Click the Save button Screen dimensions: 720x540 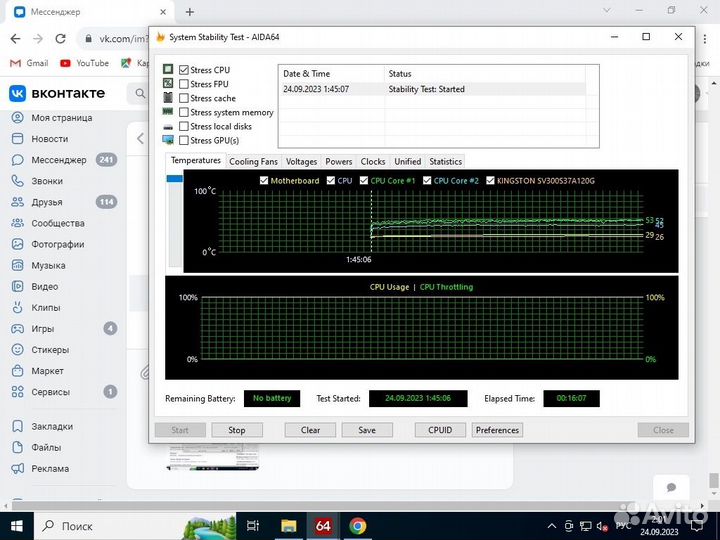(x=367, y=430)
